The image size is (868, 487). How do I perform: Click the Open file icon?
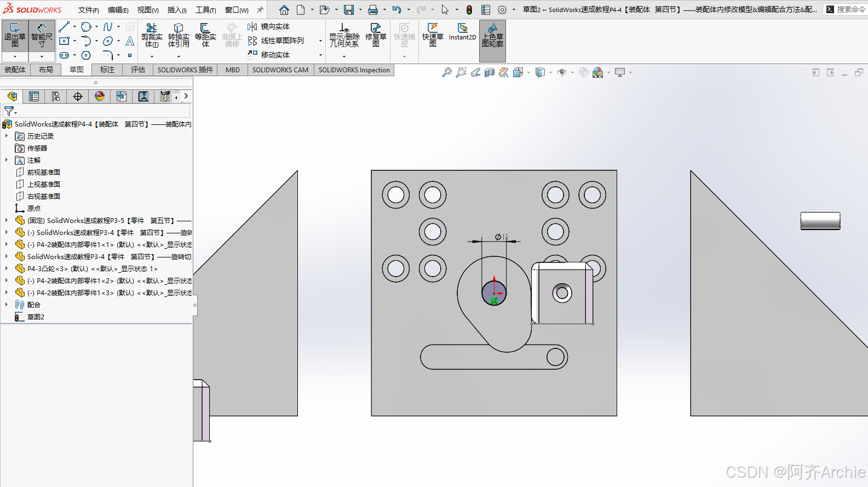point(324,10)
